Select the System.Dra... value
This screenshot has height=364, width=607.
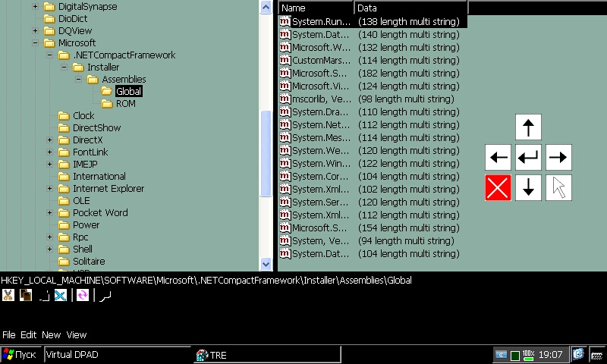(320, 111)
